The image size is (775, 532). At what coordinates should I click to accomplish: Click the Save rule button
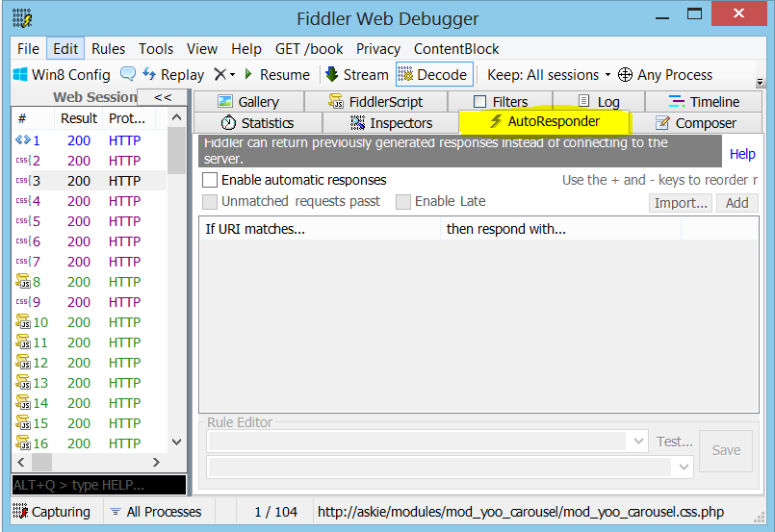[x=726, y=450]
